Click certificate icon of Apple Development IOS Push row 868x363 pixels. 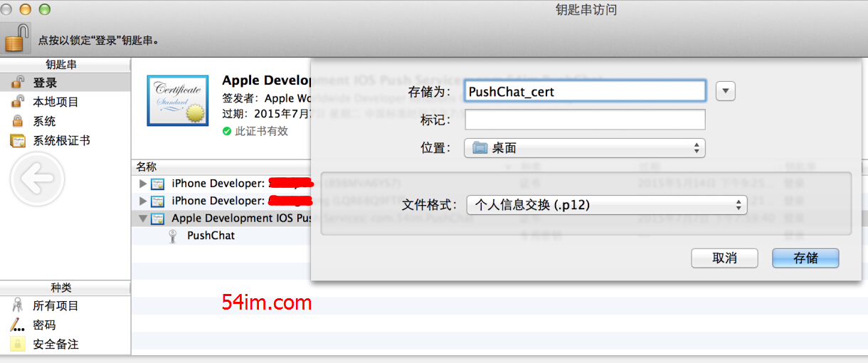(158, 219)
